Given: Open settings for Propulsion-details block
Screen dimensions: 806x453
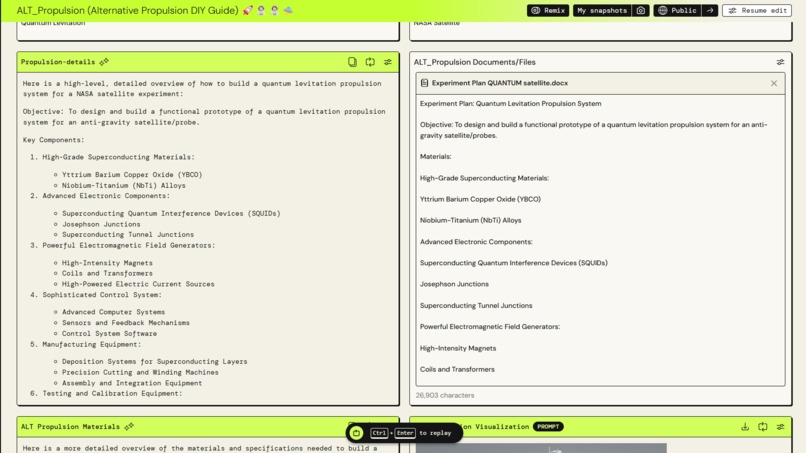Looking at the screenshot, I should coord(388,62).
